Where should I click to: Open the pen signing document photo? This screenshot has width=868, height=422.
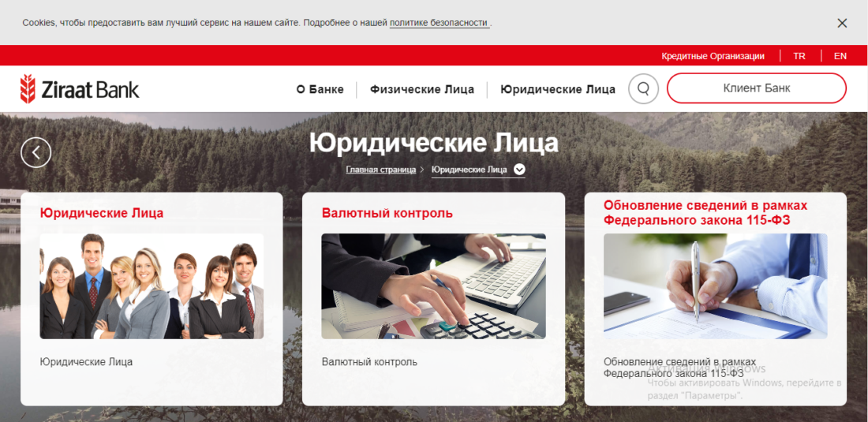coord(715,286)
